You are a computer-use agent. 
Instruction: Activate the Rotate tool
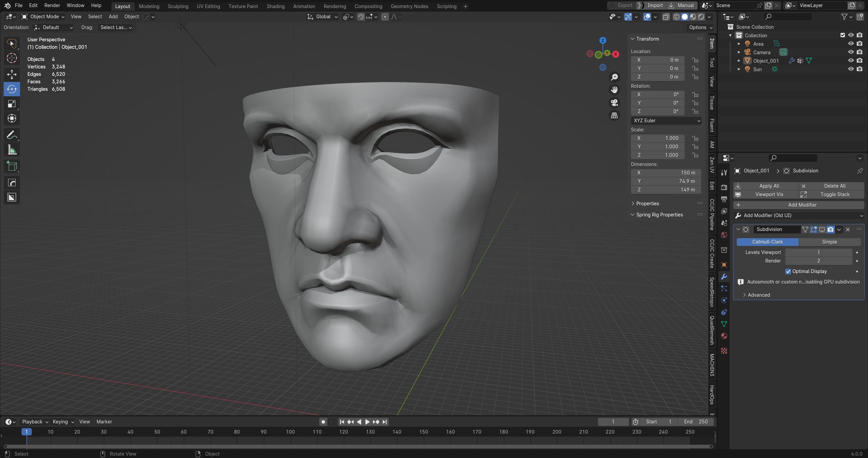12,89
